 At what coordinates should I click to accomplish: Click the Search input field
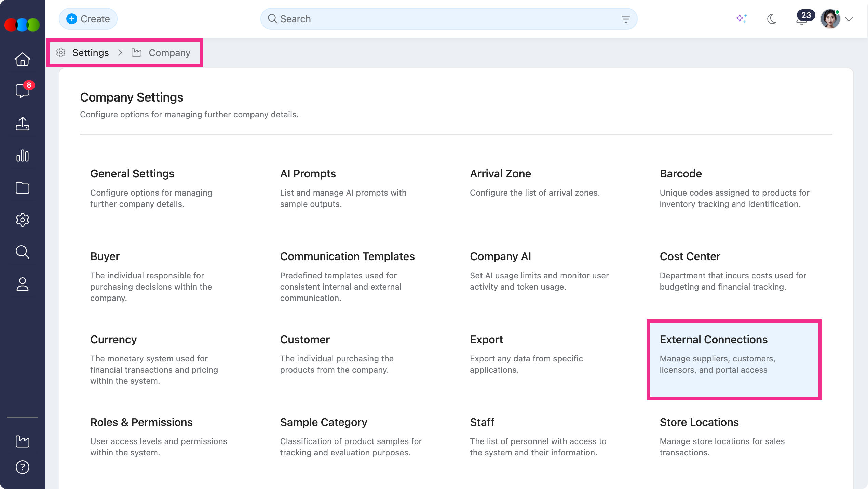pos(449,19)
